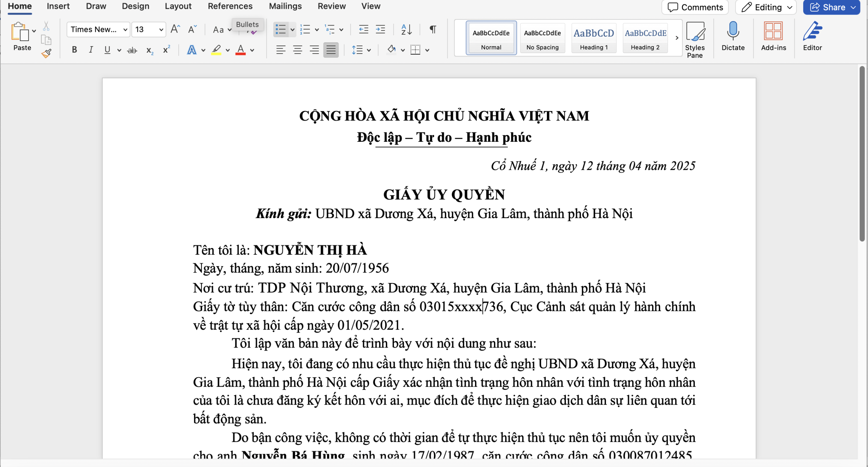
Task: Apply strikethrough formatting
Action: pyautogui.click(x=132, y=50)
